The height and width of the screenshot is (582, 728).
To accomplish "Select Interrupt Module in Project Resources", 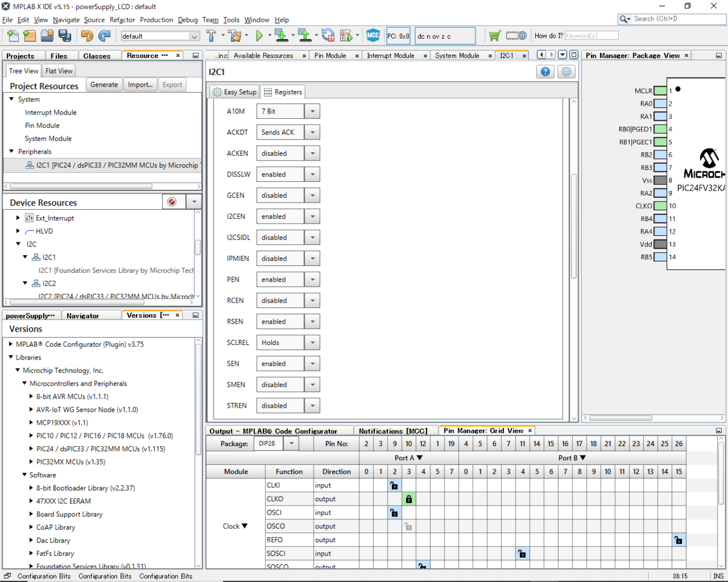I will [x=51, y=112].
